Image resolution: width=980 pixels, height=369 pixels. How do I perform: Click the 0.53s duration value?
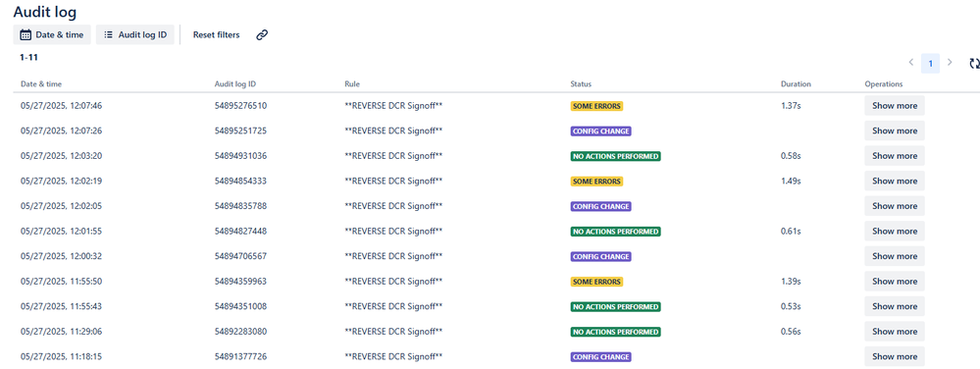[791, 306]
